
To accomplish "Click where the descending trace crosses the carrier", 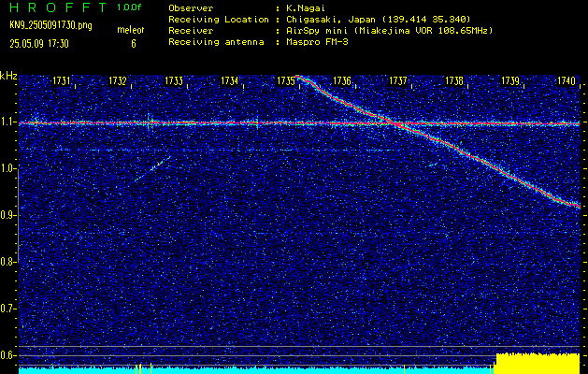I will tap(397, 123).
